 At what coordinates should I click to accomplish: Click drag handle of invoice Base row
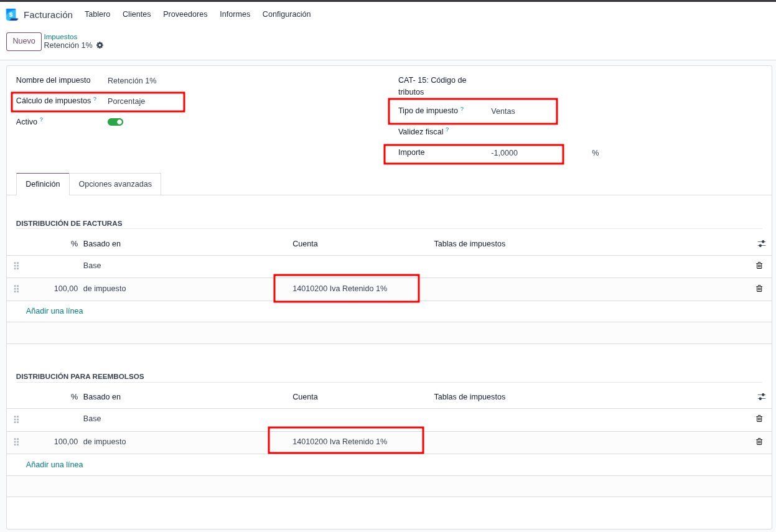pos(16,266)
